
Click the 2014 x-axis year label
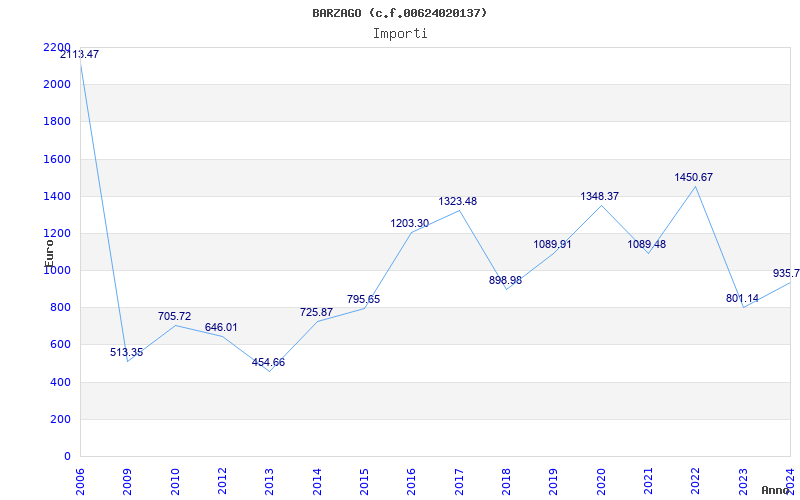tap(317, 482)
